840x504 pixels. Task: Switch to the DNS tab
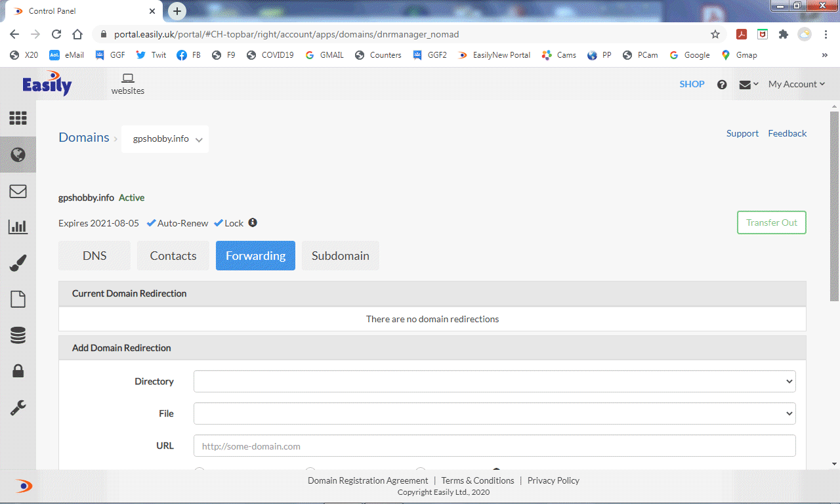tap(94, 256)
